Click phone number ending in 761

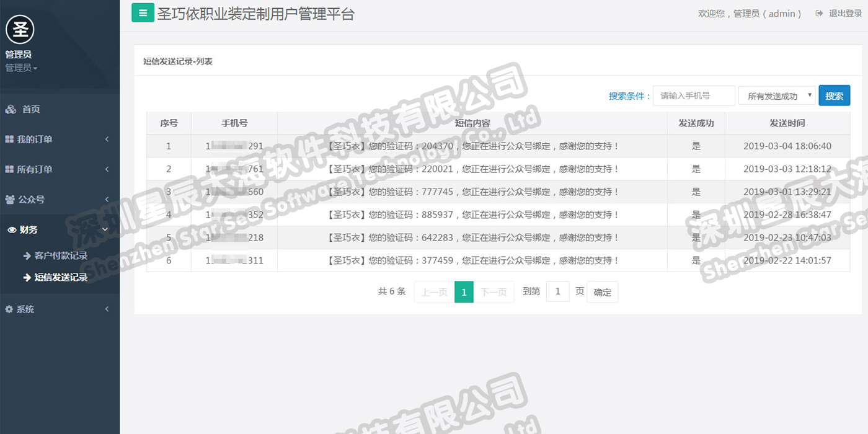point(234,169)
